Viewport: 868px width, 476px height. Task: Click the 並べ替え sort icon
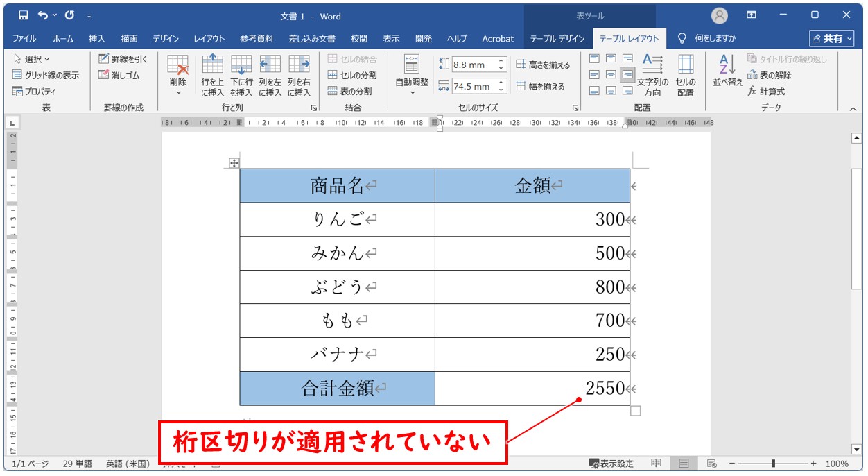point(727,70)
